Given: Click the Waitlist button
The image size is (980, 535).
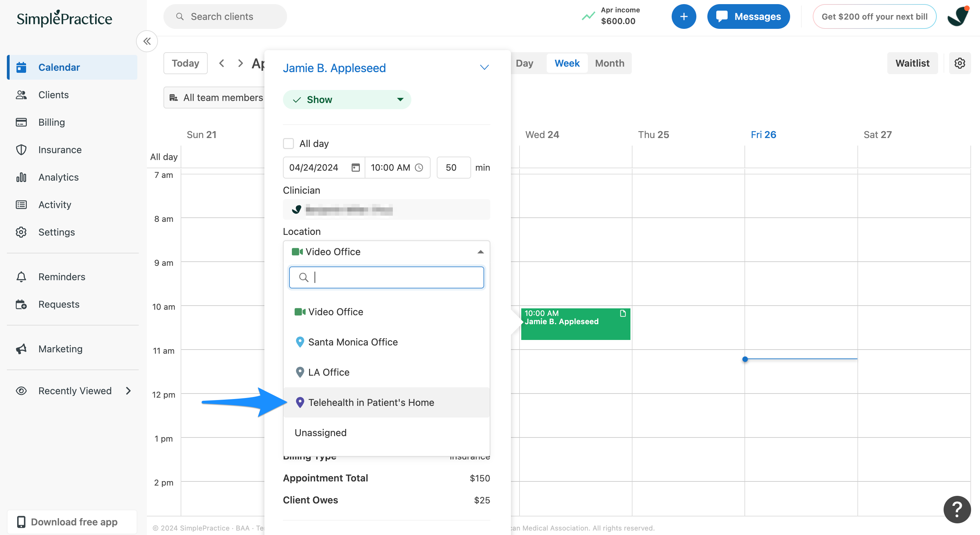Looking at the screenshot, I should coord(912,63).
